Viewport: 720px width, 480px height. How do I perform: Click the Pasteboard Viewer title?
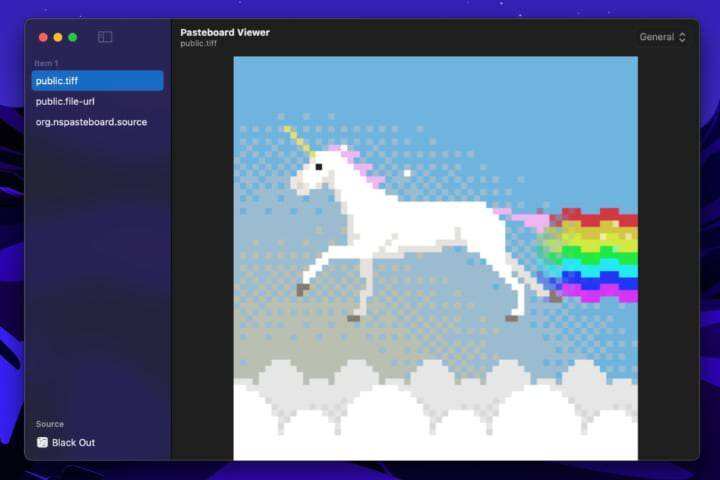coord(225,33)
